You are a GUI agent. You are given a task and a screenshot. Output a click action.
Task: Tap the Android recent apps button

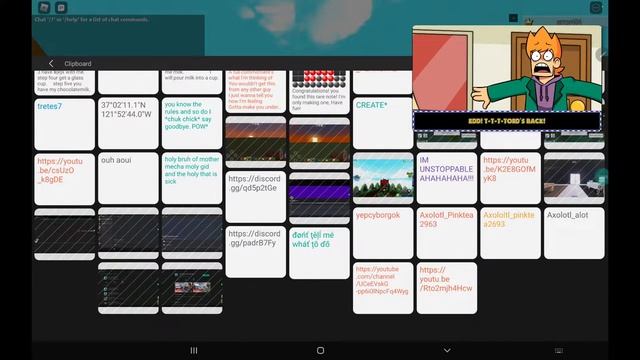(194, 350)
